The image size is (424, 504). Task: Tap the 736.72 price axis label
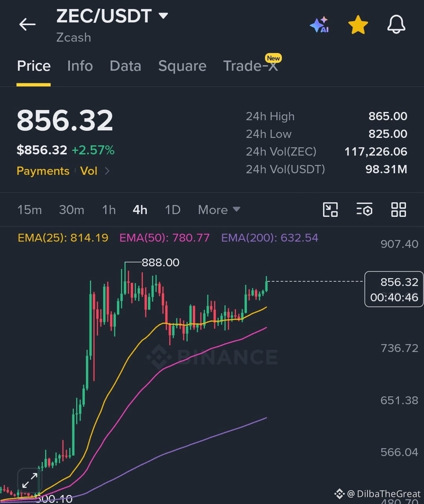pos(399,348)
